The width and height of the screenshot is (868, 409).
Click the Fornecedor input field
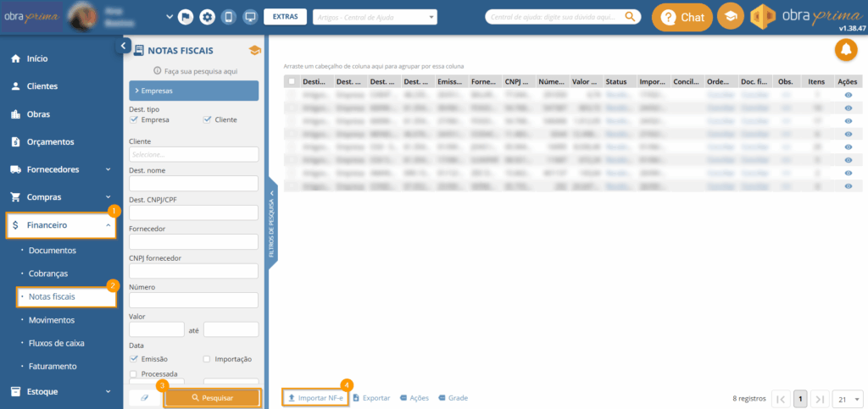[193, 242]
